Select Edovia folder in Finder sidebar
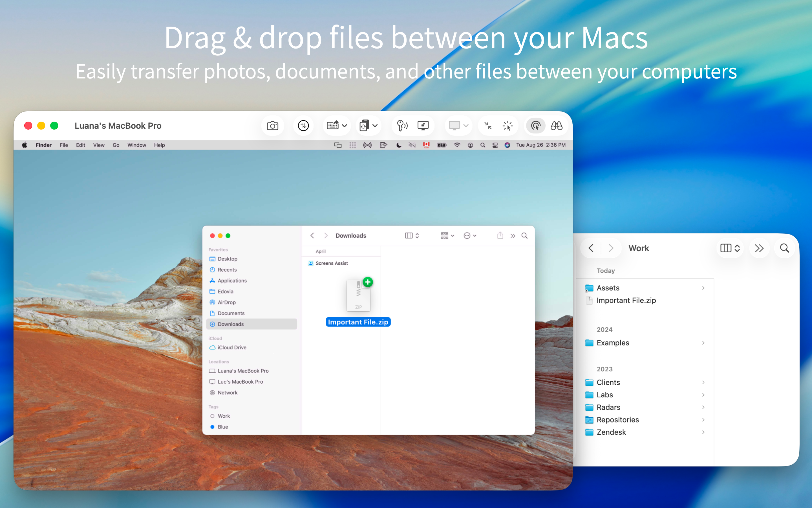This screenshot has width=812, height=508. [251, 291]
